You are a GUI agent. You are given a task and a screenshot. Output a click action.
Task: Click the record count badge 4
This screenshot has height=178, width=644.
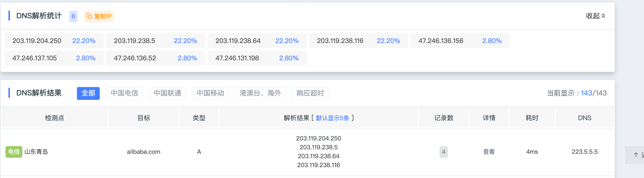444,152
